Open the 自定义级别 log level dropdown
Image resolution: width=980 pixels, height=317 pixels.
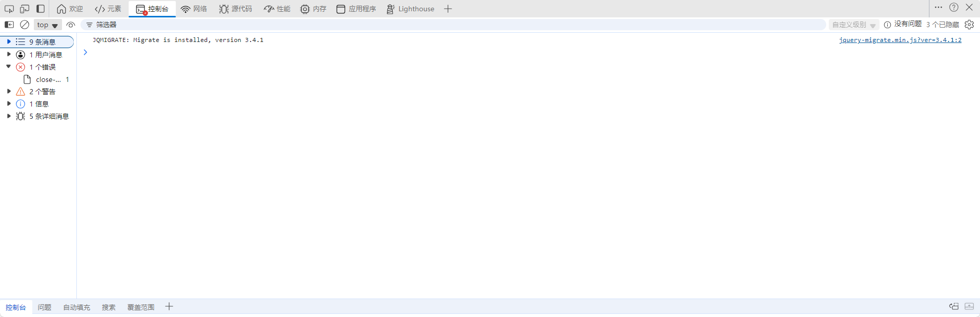tap(854, 25)
